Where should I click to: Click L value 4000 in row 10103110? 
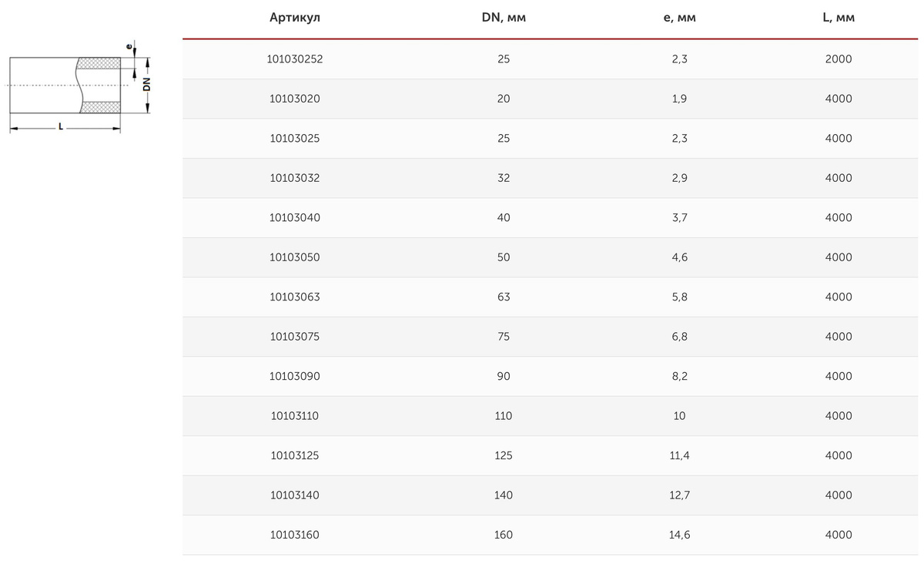coord(839,416)
